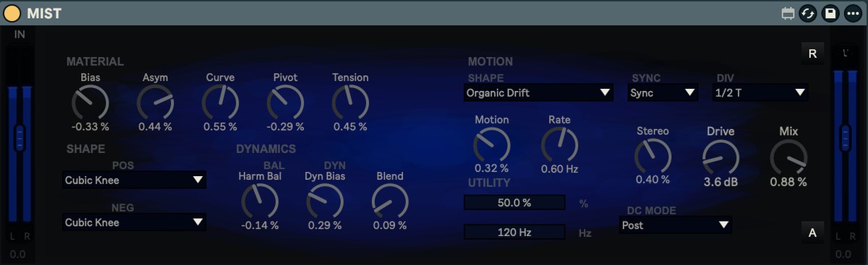Save preset with the disk icon
This screenshot has width=868, height=265.
(x=831, y=13)
